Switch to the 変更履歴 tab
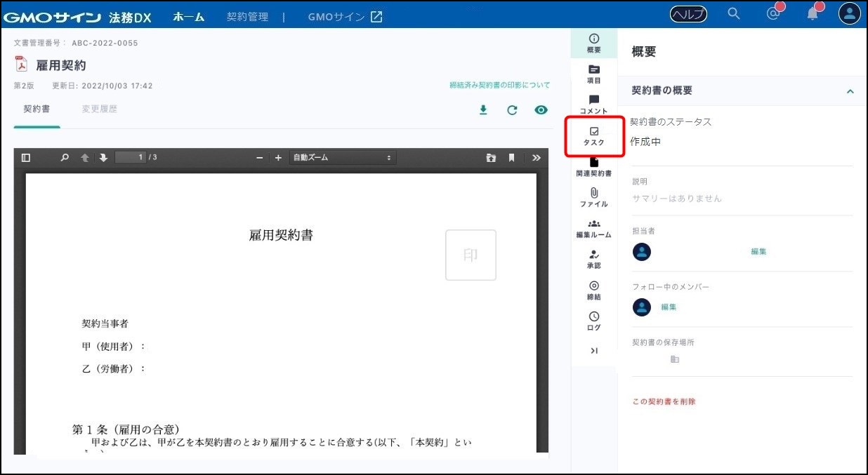The height and width of the screenshot is (475, 868). pyautogui.click(x=99, y=109)
